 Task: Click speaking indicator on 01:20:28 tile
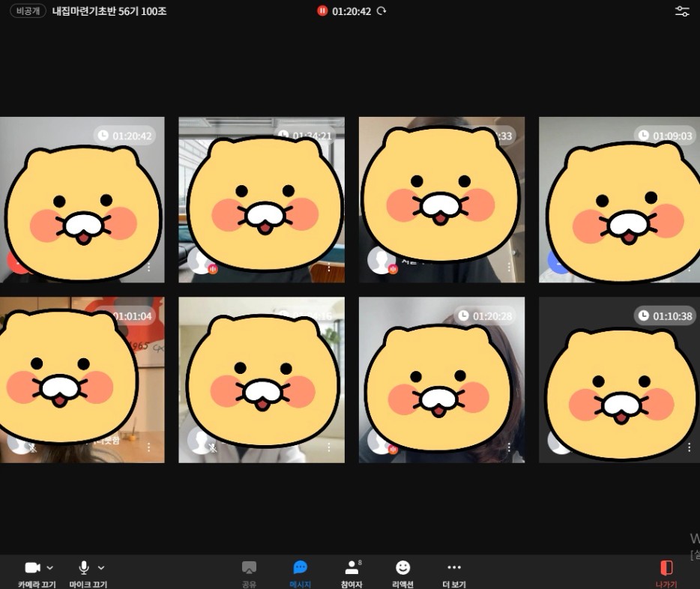(393, 450)
